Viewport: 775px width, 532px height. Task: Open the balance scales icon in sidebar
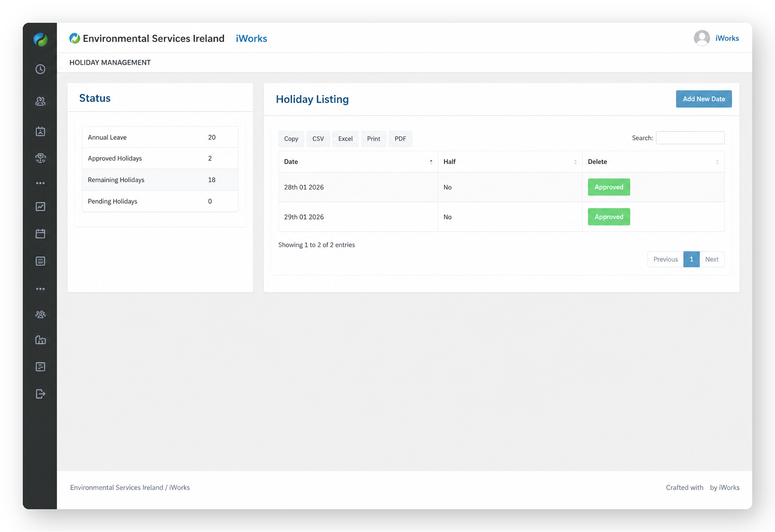click(x=40, y=158)
